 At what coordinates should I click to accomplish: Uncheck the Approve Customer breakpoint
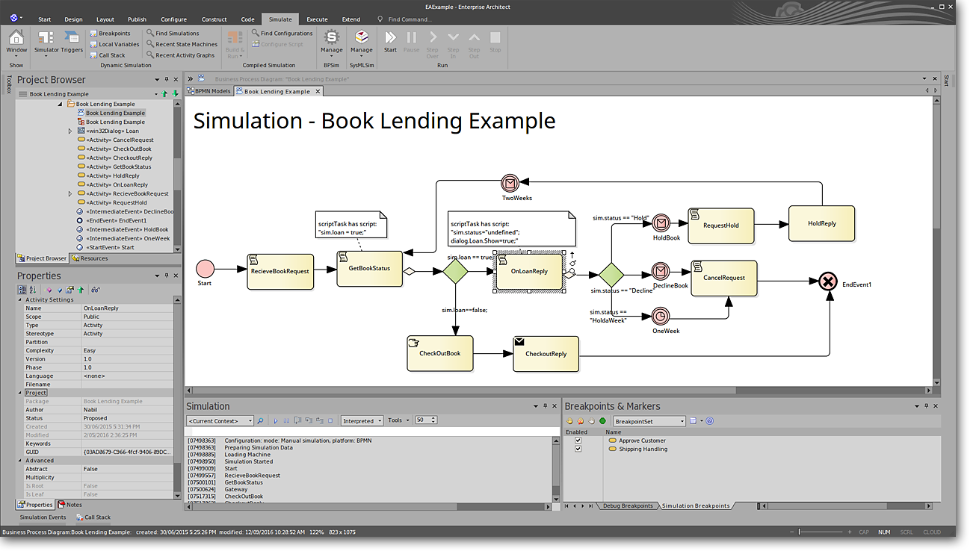578,441
